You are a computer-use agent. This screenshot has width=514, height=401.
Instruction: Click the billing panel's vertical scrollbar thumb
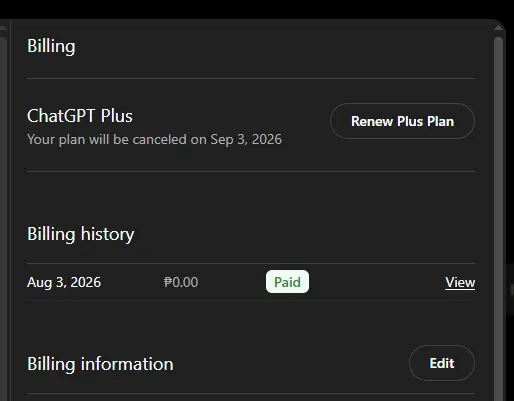[499, 217]
